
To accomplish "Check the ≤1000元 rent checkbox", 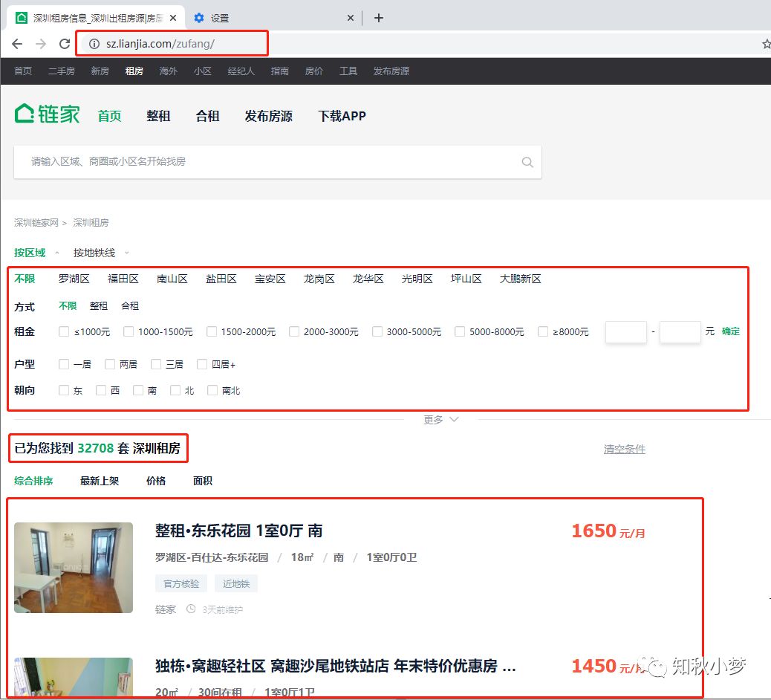I will [64, 331].
